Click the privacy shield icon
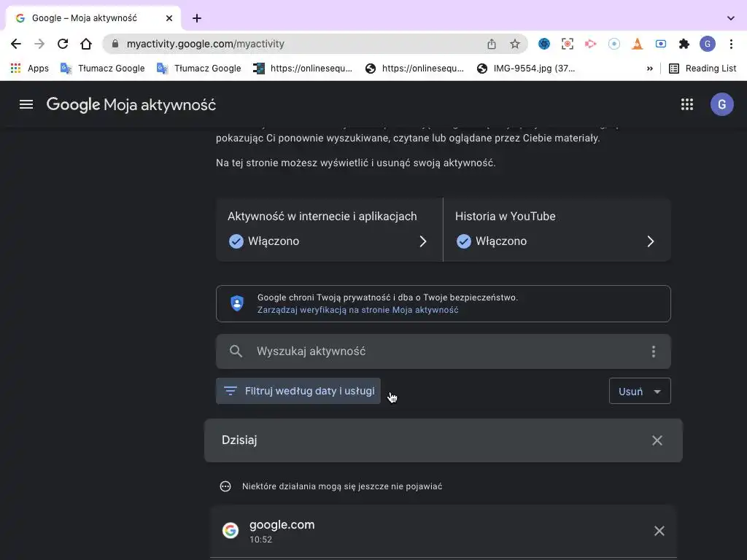 click(x=237, y=303)
